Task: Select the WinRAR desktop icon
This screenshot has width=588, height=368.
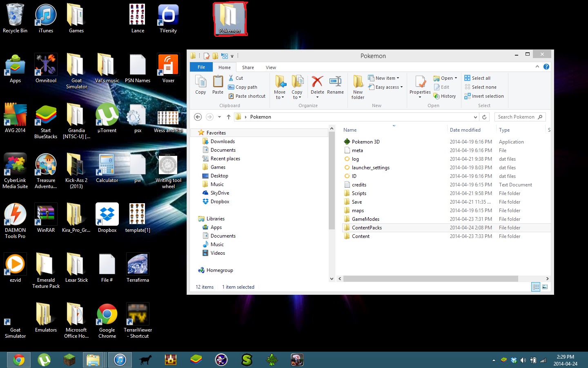Action: point(46,218)
